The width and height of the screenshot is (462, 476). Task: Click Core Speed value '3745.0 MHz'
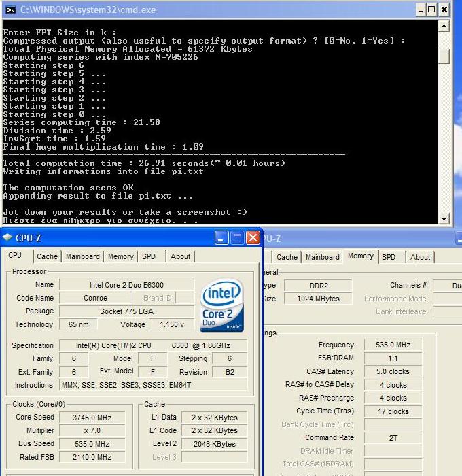click(x=92, y=418)
